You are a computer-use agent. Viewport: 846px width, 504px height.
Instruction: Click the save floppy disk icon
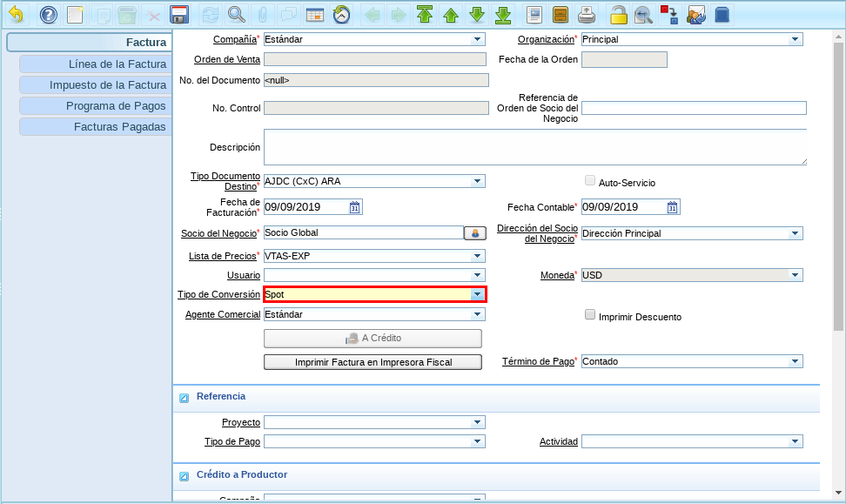[x=179, y=15]
